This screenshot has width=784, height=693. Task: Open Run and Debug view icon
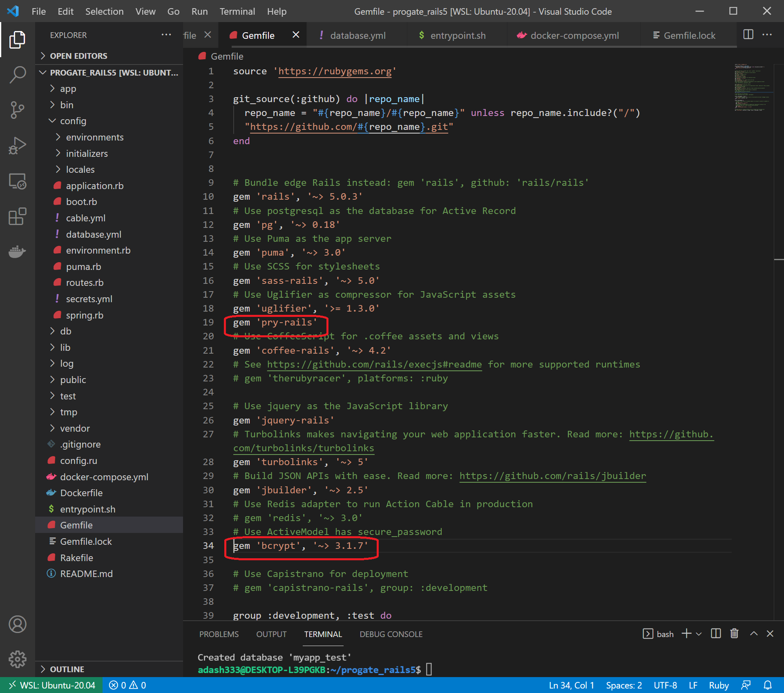pos(17,145)
